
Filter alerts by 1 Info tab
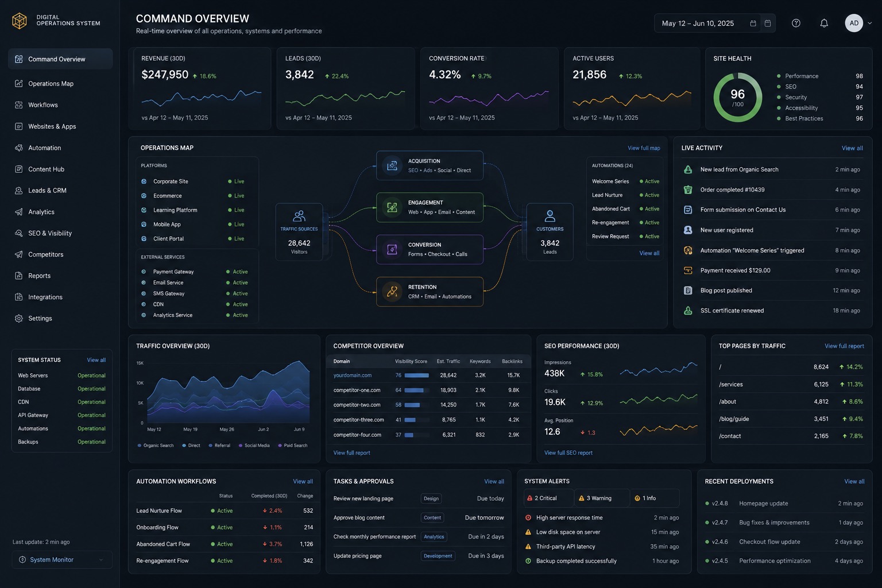[x=655, y=498]
